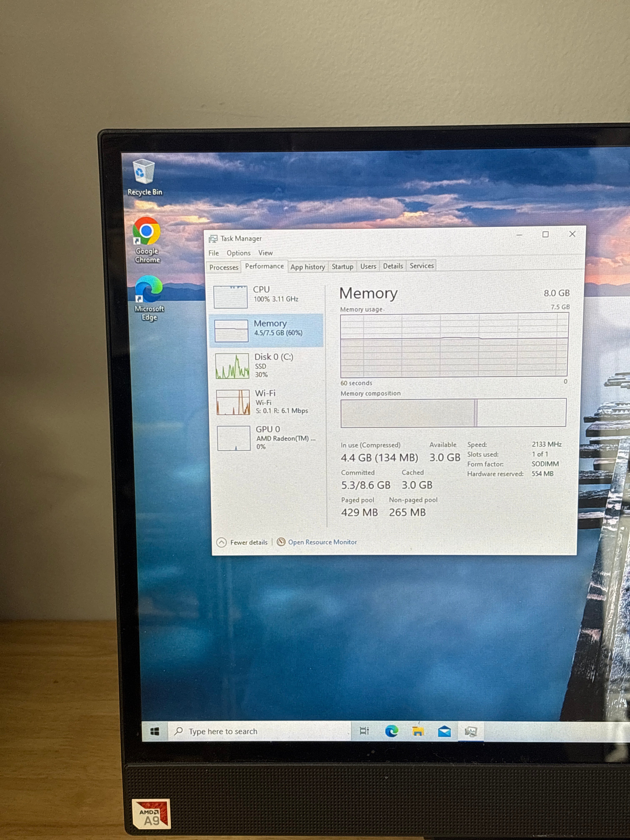Switch to the Performance tab
The height and width of the screenshot is (840, 630).
pyautogui.click(x=264, y=266)
